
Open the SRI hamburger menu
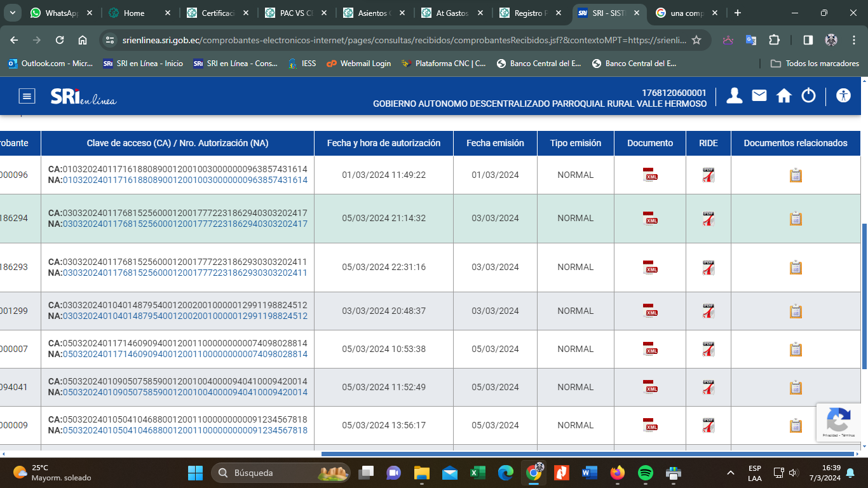click(27, 96)
